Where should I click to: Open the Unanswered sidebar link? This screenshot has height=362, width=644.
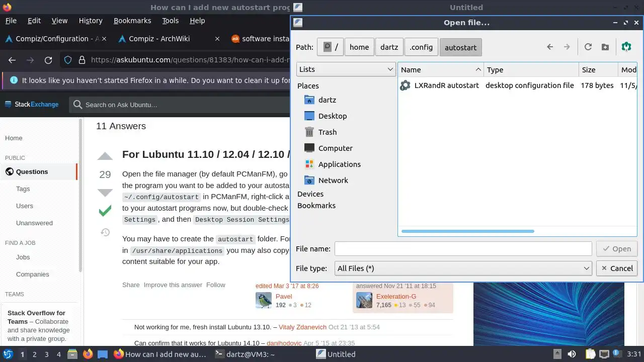tap(34, 223)
